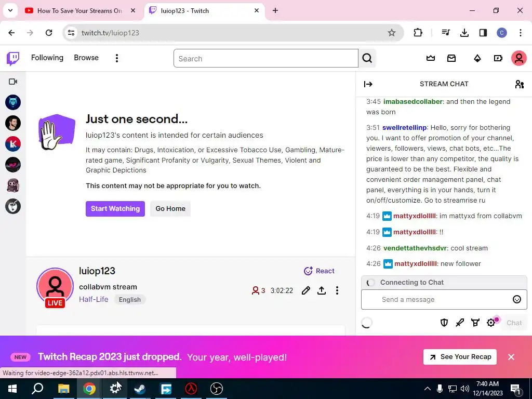Open Chrome downloads icon
This screenshot has height=399, width=532.
(464, 33)
